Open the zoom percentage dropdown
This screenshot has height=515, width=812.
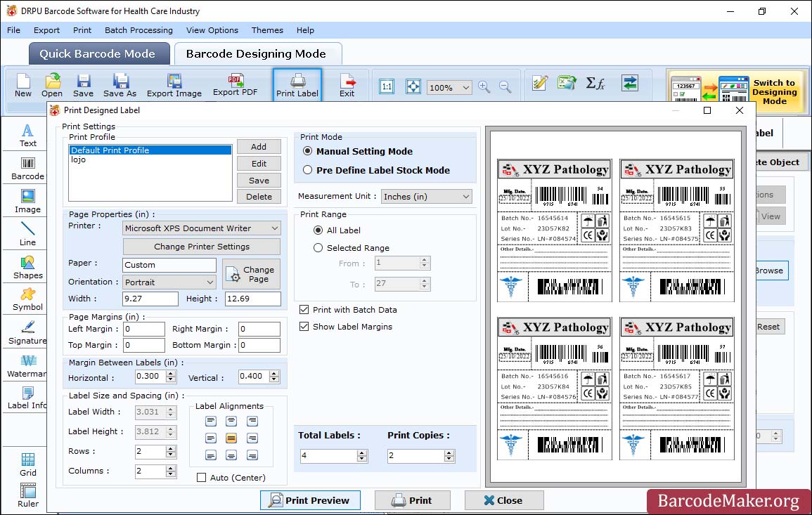click(x=449, y=87)
